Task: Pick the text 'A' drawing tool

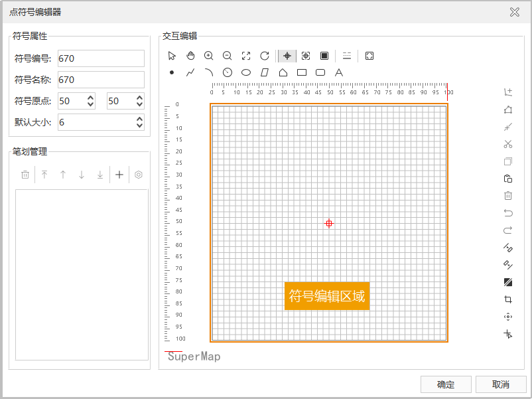Action: point(339,72)
